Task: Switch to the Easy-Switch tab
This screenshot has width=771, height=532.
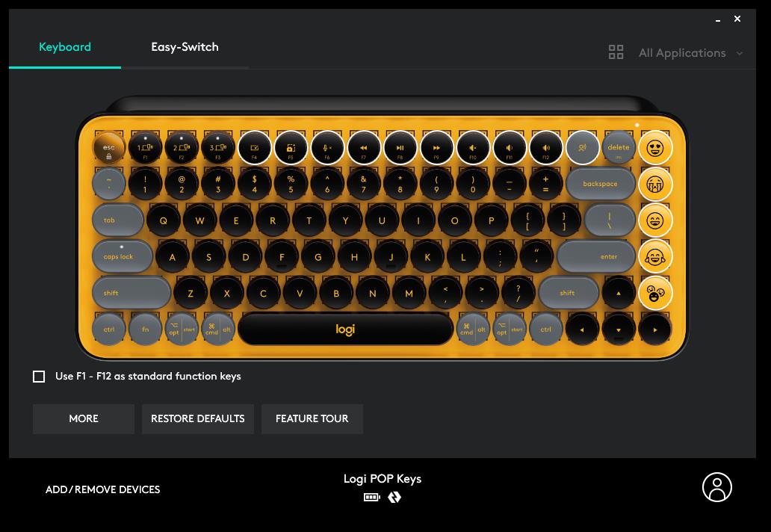Action: (x=185, y=47)
